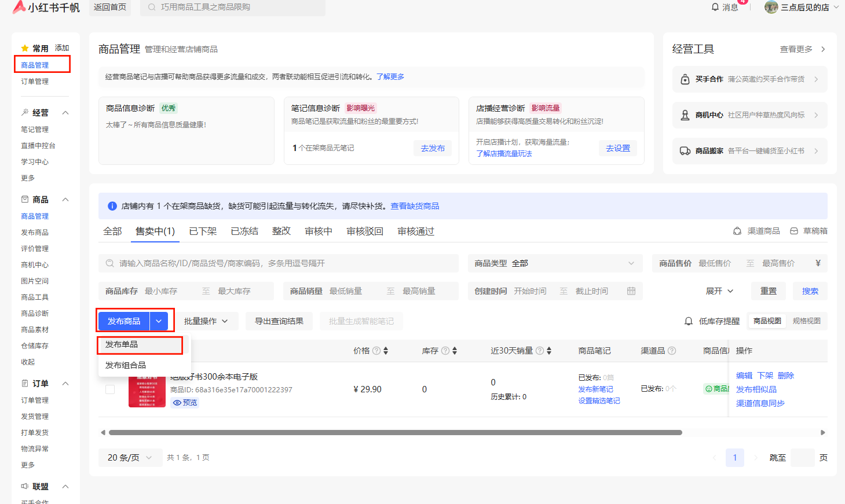
Task: Click the price column help icon
Action: tap(376, 351)
